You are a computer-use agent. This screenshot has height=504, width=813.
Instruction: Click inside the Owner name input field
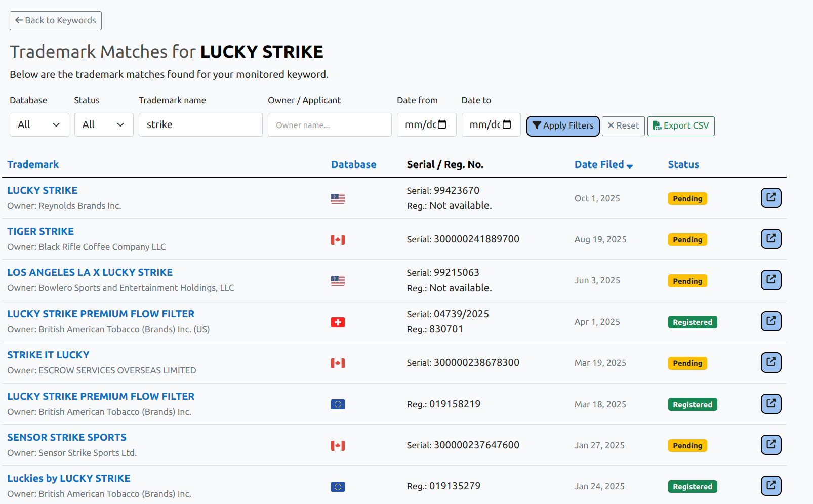point(329,124)
